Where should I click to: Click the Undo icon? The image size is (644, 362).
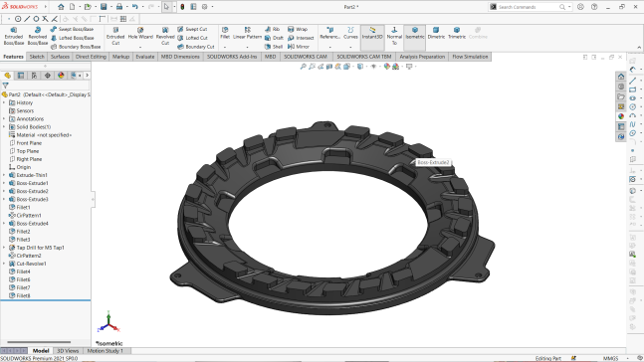pos(134,7)
